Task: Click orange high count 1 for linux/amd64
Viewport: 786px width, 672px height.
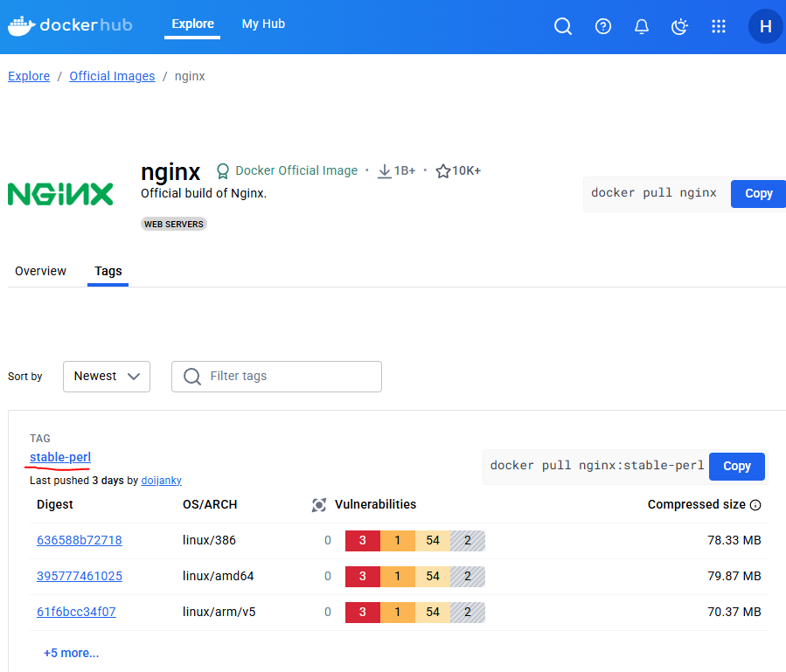Action: [x=398, y=576]
